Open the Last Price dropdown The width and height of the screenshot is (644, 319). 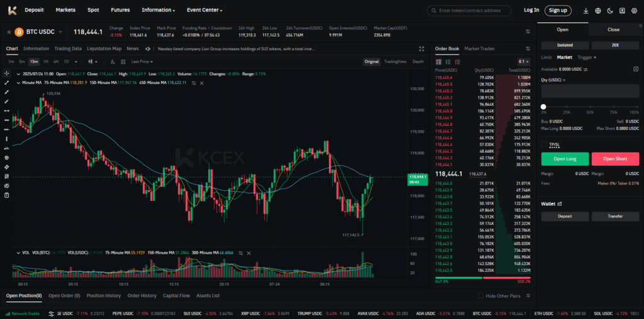pos(142,62)
